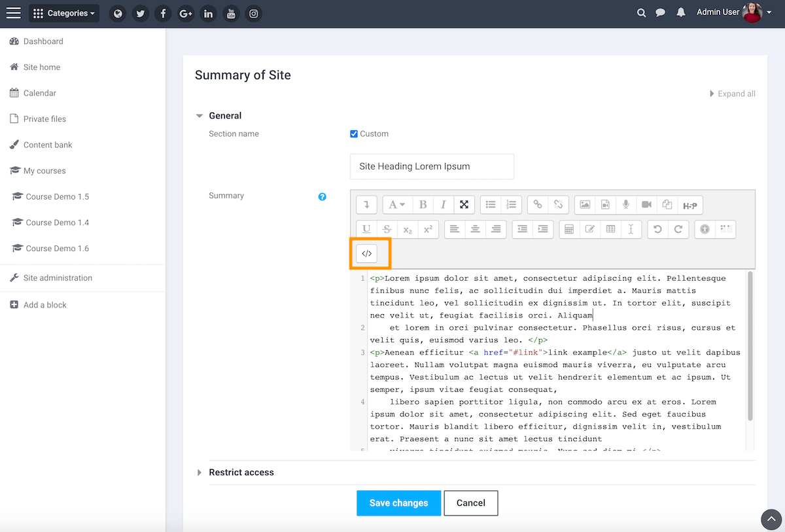Insert an unordered bullet list
785x532 pixels.
[x=491, y=205]
